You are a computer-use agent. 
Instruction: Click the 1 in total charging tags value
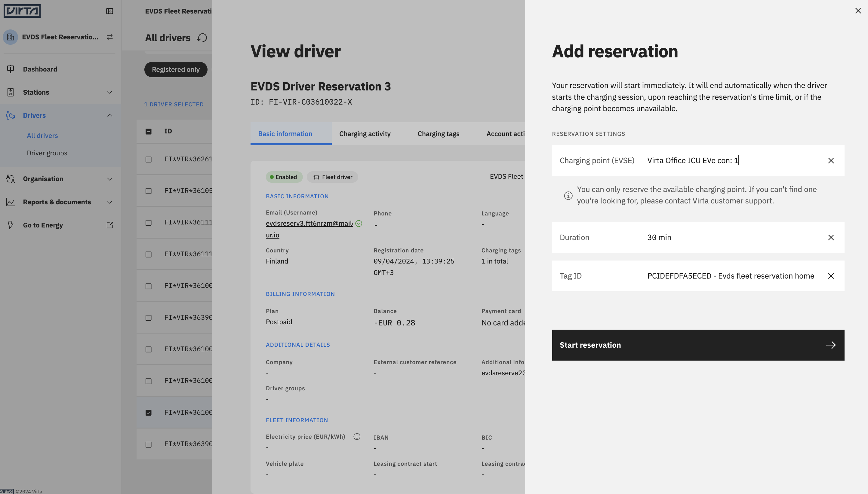pyautogui.click(x=494, y=261)
